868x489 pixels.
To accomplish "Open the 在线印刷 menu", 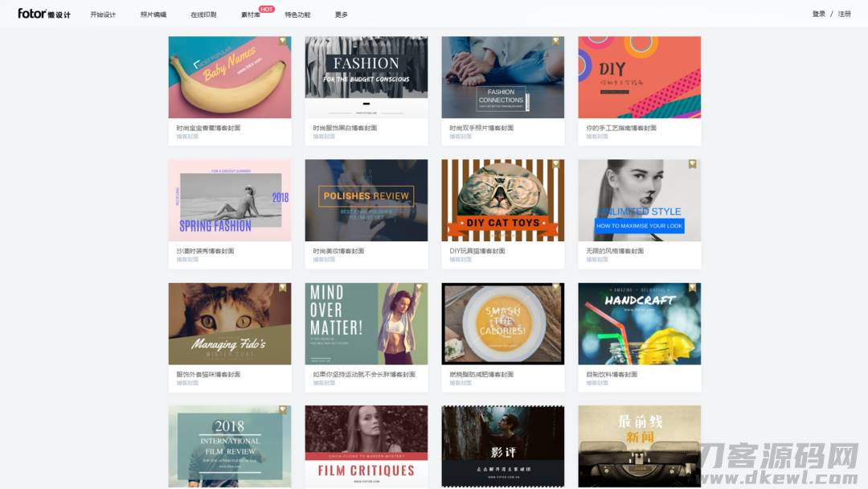I will point(203,15).
